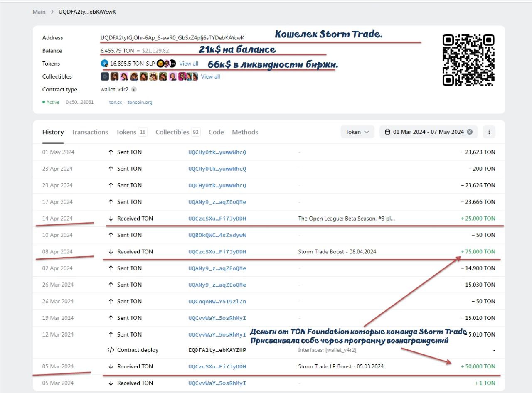Viewport: 532px width, 393px height.
Task: Click the −14,900 TON amount
Action: [478, 268]
